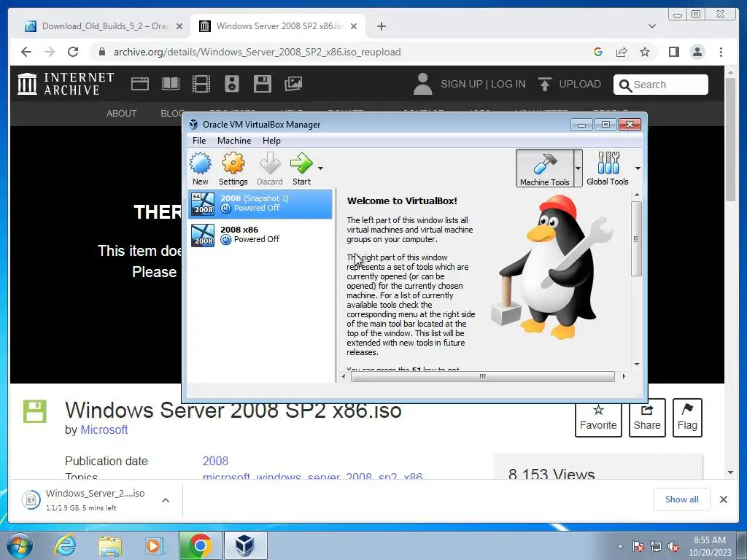Click the taskbar clock 8:55 AM
747x560 pixels.
pyautogui.click(x=709, y=546)
